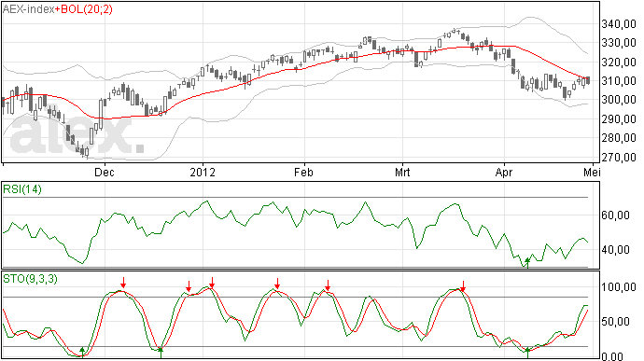Click the 0,00 stochastic axis value
The image size is (644, 361).
click(612, 355)
